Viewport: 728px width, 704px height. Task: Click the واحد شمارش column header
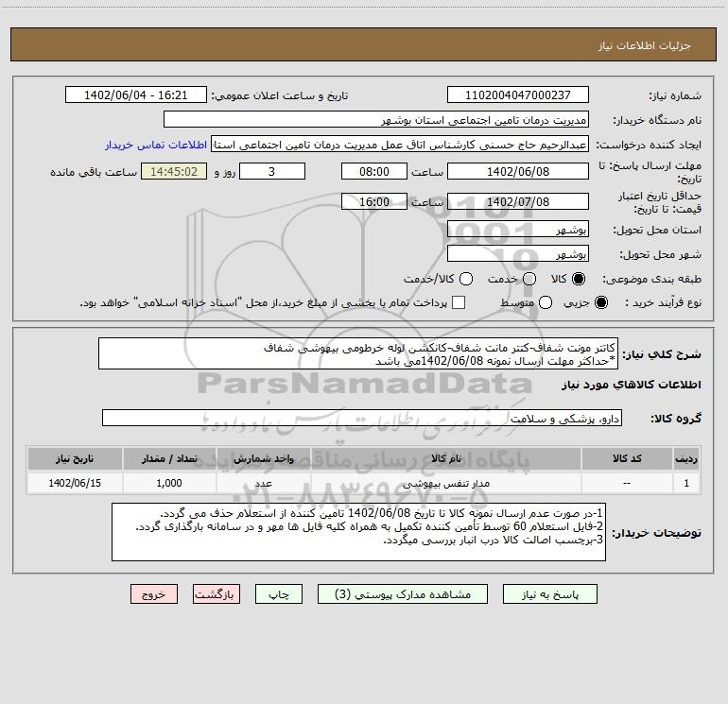pyautogui.click(x=263, y=459)
